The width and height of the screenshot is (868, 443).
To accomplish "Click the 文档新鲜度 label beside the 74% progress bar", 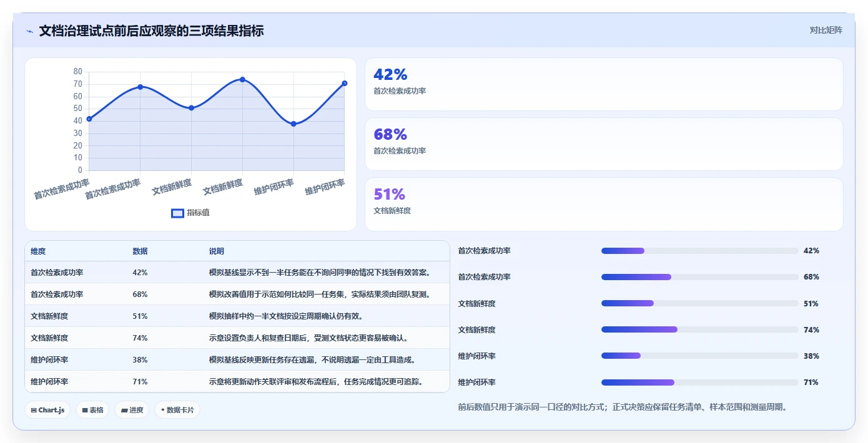I will (x=477, y=330).
